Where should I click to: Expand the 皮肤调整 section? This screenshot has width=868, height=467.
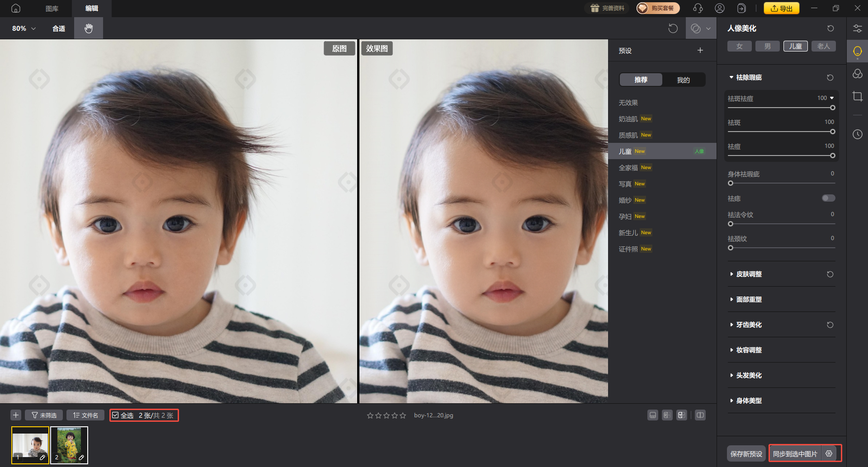749,274
